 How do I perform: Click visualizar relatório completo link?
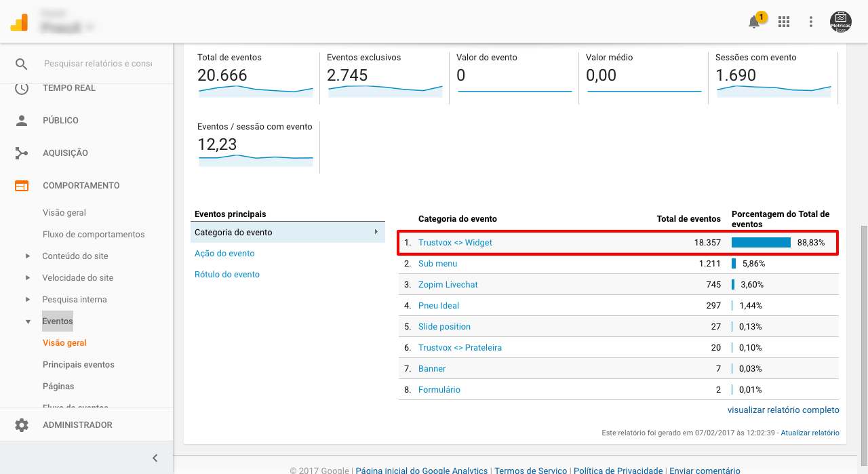(783, 410)
